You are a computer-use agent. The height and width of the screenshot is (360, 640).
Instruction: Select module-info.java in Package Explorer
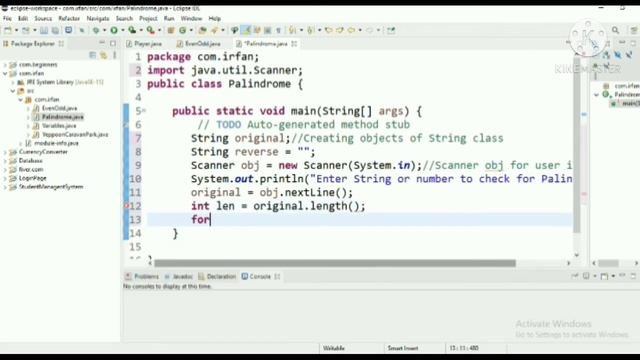click(x=56, y=143)
